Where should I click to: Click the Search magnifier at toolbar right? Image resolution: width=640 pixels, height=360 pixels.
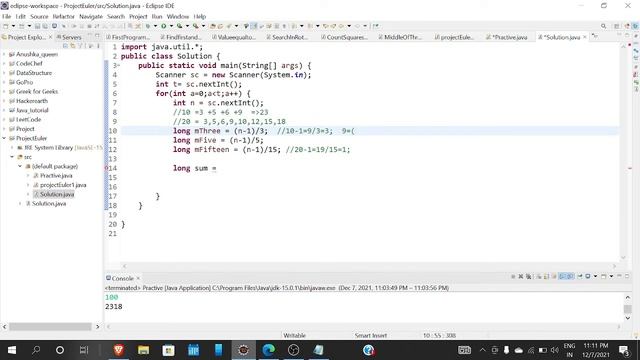[x=603, y=26]
